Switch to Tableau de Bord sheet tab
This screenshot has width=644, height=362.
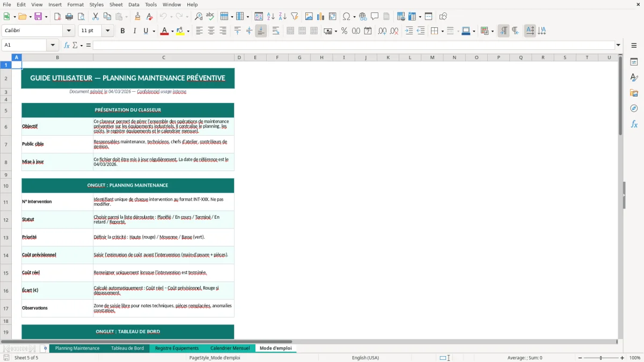pos(127,348)
